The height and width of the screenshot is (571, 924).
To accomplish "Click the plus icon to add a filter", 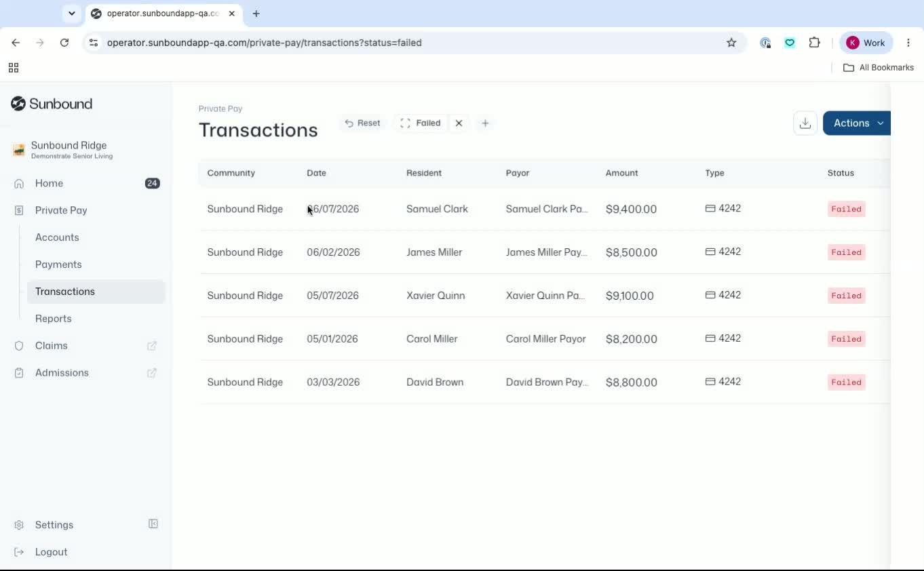I will point(485,123).
